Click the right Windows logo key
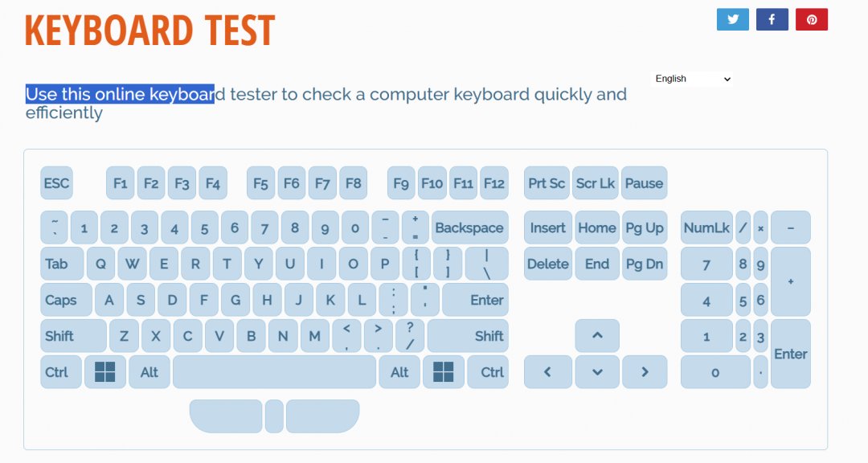This screenshot has height=463, width=868. point(444,372)
